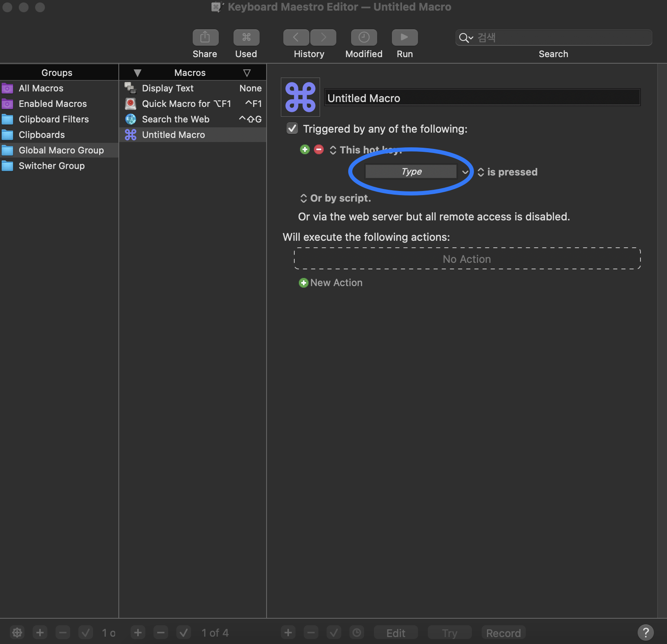Select Switcher Group
This screenshot has height=644, width=667.
[59, 166]
